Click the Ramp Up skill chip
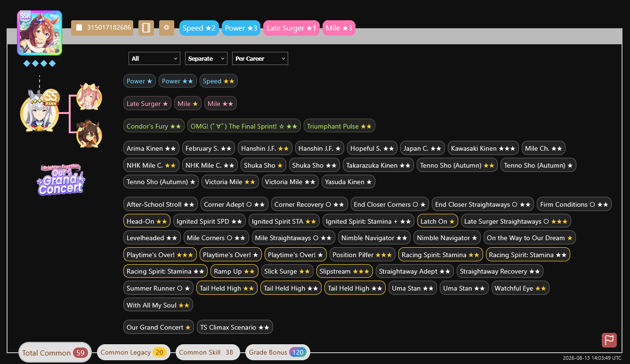 click(x=234, y=272)
